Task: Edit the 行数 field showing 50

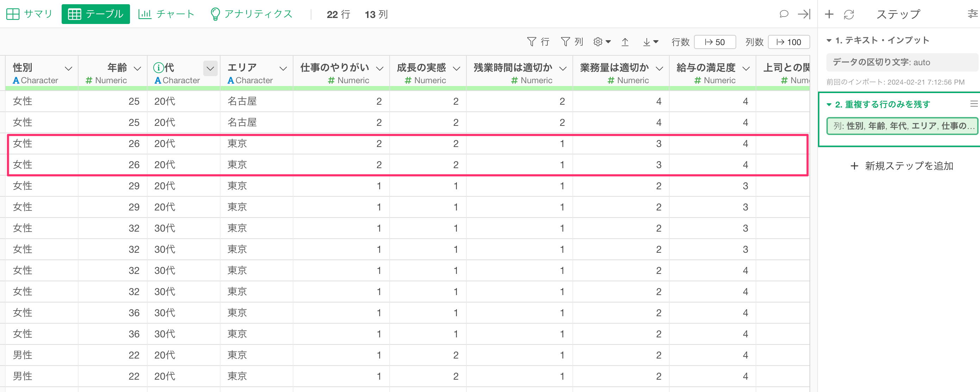Action: [715, 42]
